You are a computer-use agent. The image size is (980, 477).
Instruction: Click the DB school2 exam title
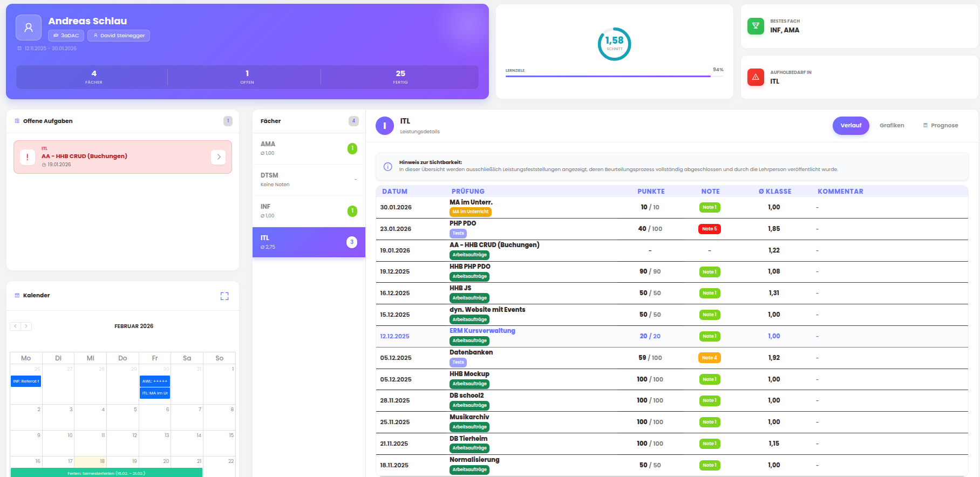pyautogui.click(x=467, y=396)
